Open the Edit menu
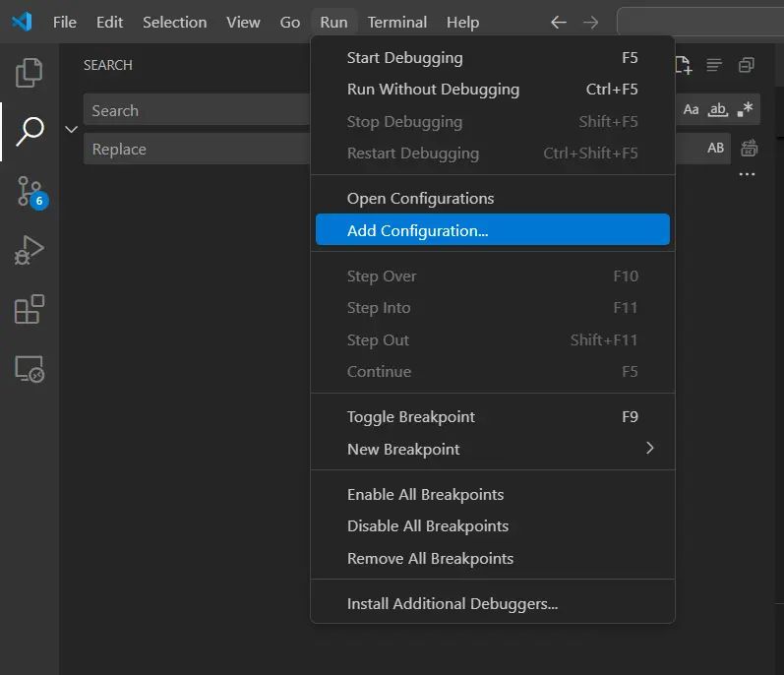The width and height of the screenshot is (784, 675). pyautogui.click(x=109, y=22)
